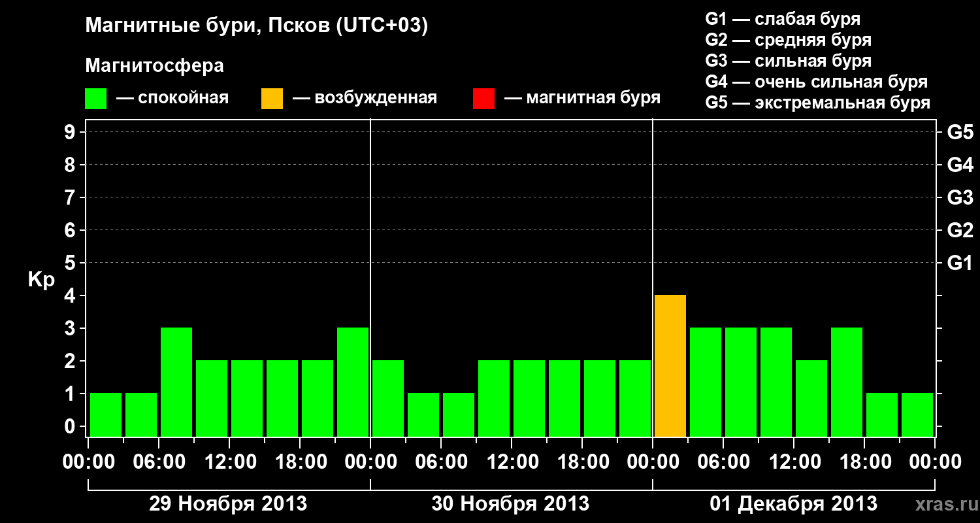Click the "01 Декабря 2013" date label
980x523 pixels.
[794, 504]
